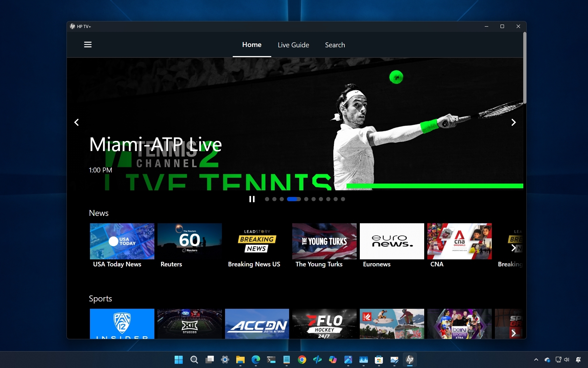The height and width of the screenshot is (368, 588).
Task: Launch Google Chrome from the taskbar
Action: pos(302,360)
